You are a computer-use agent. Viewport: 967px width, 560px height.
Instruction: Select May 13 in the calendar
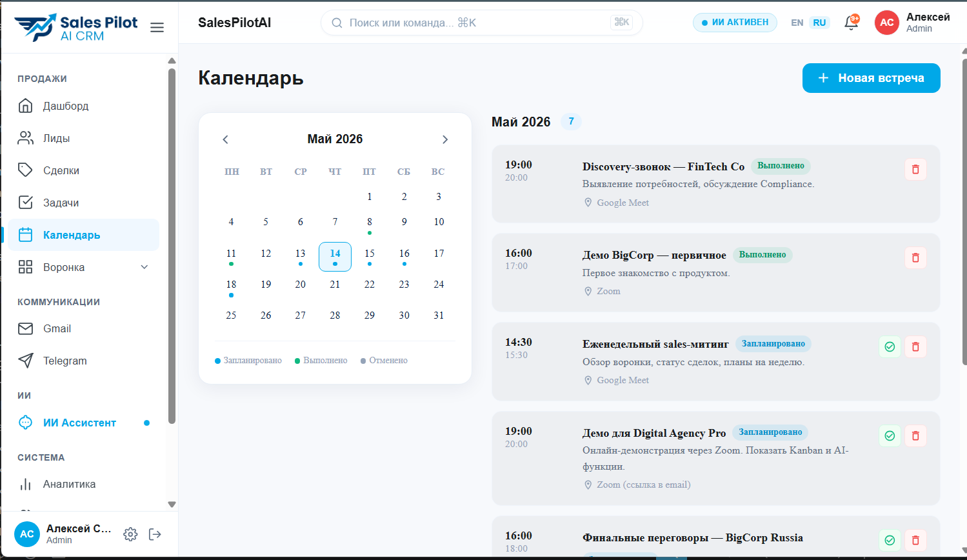(301, 257)
